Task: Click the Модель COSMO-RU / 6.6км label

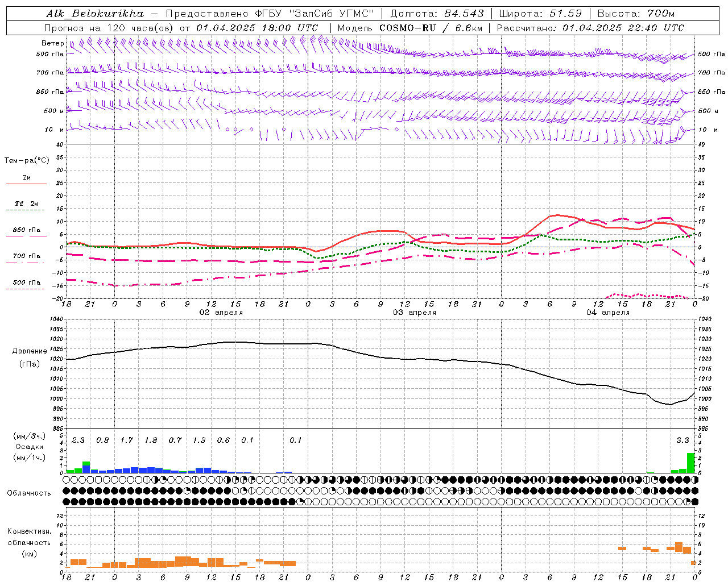Action: click(409, 28)
